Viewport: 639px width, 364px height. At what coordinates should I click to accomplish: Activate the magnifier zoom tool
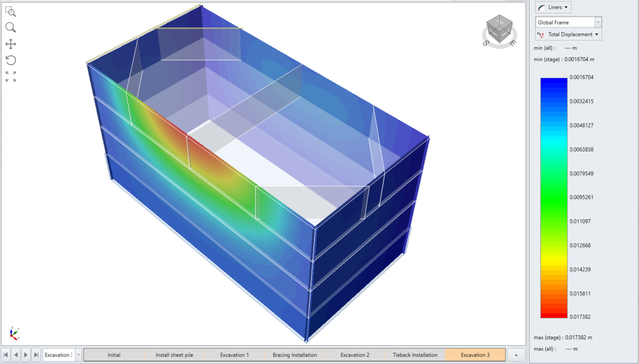tap(11, 27)
